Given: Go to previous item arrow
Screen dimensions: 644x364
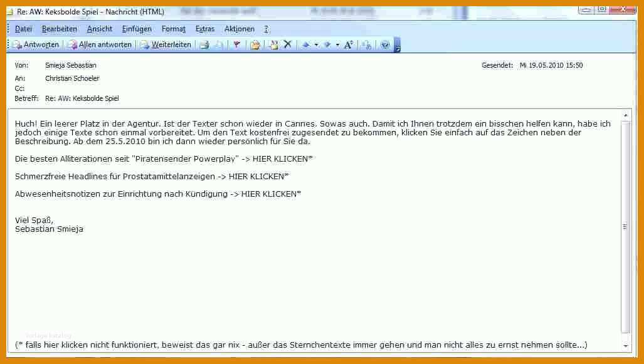Looking at the screenshot, I should click(x=306, y=44).
